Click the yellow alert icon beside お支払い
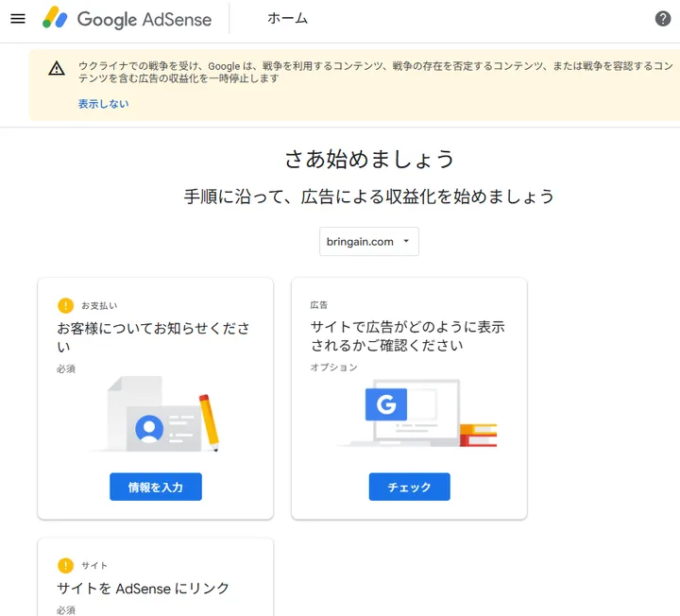 pos(65,305)
